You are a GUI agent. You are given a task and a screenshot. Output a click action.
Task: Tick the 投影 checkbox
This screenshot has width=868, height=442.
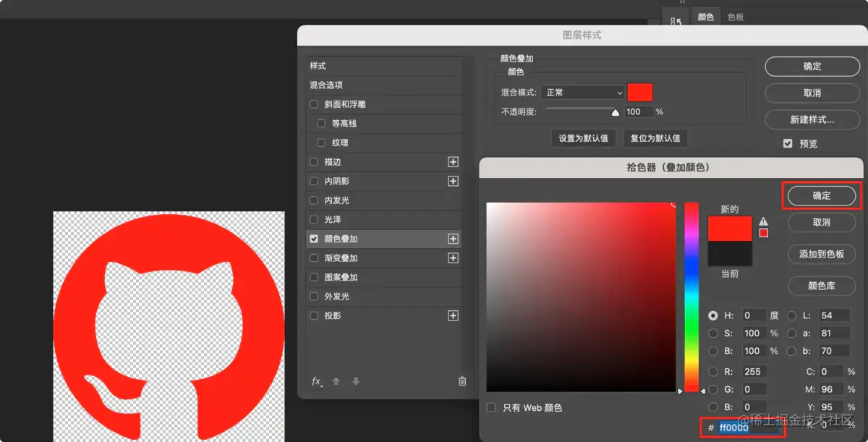pos(314,315)
